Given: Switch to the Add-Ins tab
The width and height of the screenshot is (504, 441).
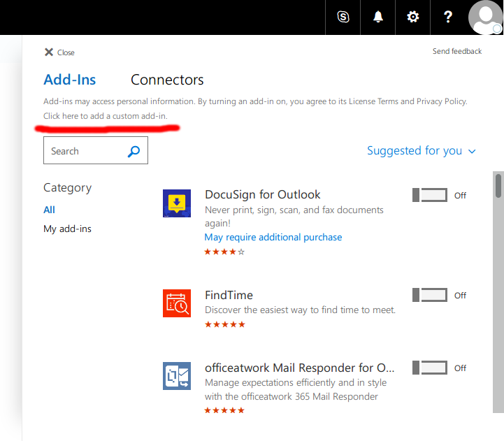Looking at the screenshot, I should pyautogui.click(x=70, y=80).
